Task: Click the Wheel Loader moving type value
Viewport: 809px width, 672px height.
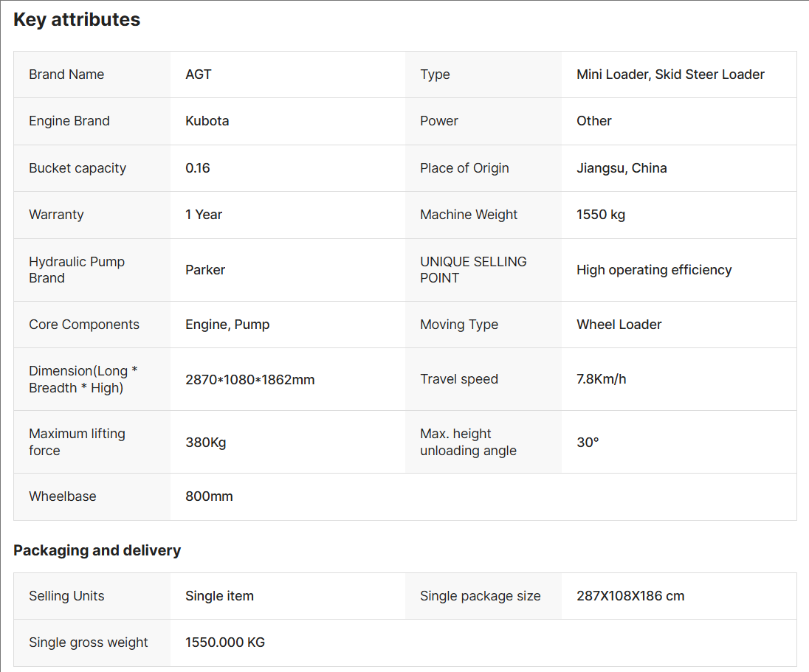Action: click(x=619, y=325)
